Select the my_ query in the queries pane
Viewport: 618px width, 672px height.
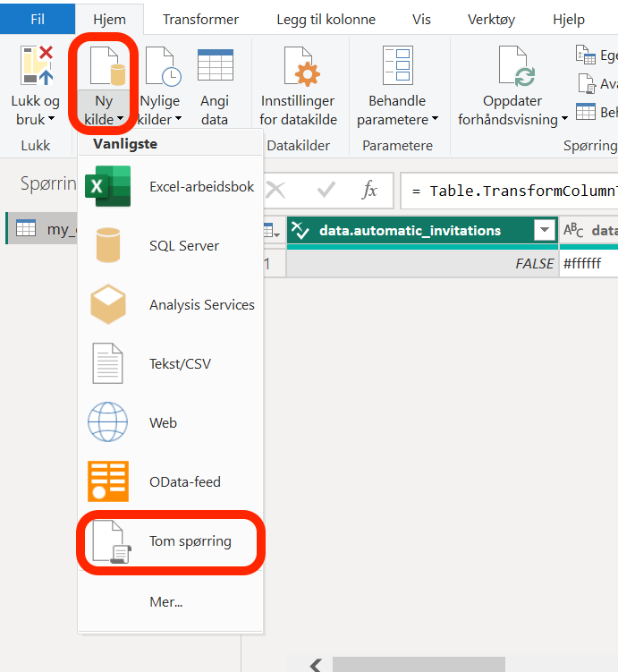pyautogui.click(x=42, y=229)
